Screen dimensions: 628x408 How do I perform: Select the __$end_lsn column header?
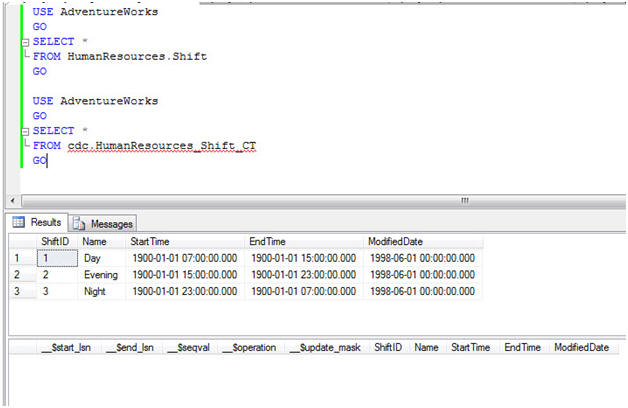click(x=131, y=348)
